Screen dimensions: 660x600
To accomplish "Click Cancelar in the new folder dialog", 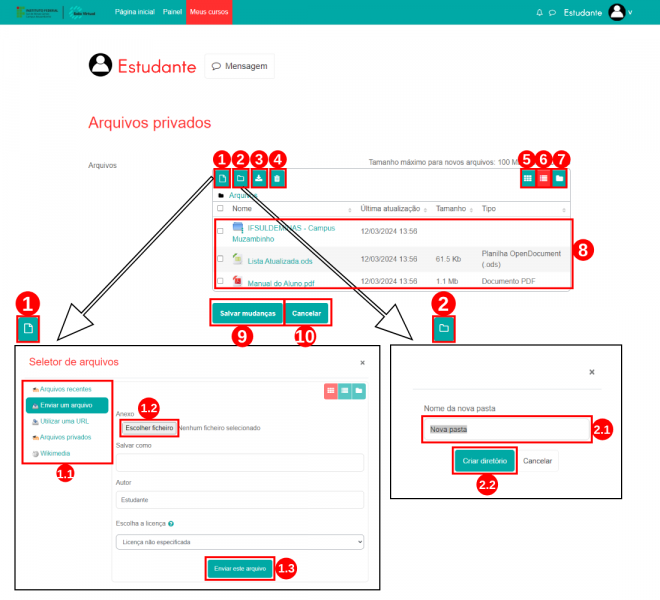I will pyautogui.click(x=537, y=461).
